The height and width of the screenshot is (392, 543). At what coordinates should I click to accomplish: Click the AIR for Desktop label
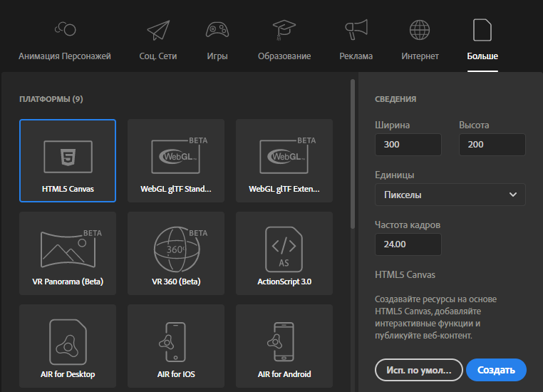[x=68, y=374]
